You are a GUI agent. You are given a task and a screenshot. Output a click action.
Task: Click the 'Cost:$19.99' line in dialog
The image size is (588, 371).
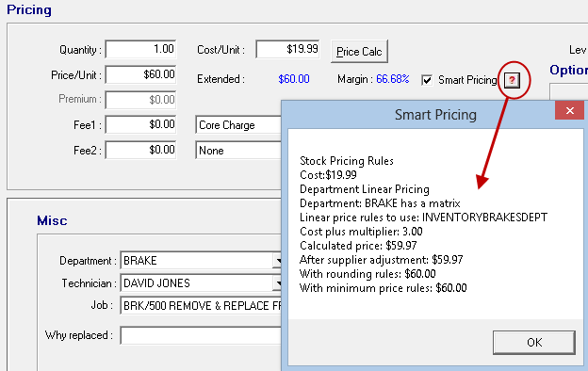(x=328, y=175)
